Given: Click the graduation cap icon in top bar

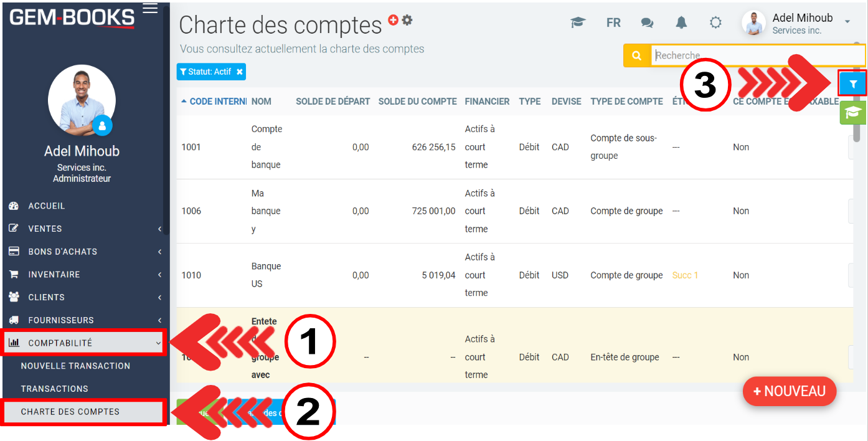Looking at the screenshot, I should coord(578,23).
